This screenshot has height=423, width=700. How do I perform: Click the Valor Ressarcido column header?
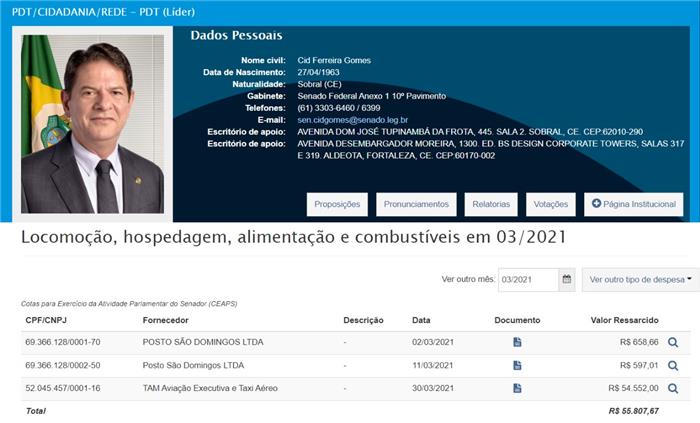[x=625, y=320]
